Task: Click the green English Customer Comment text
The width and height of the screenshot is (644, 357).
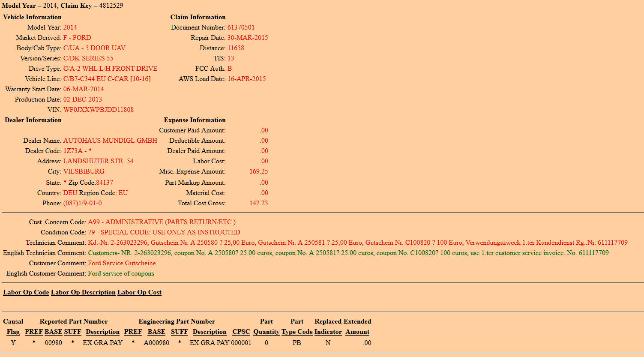Action: [x=121, y=273]
